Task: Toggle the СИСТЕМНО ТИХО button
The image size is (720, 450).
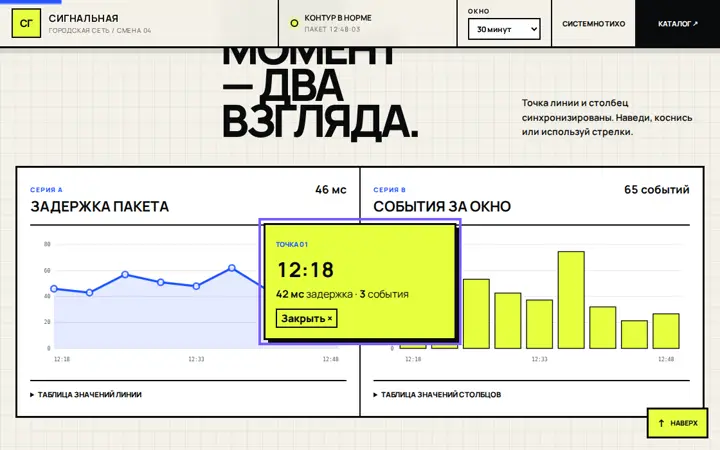Action: (593, 23)
